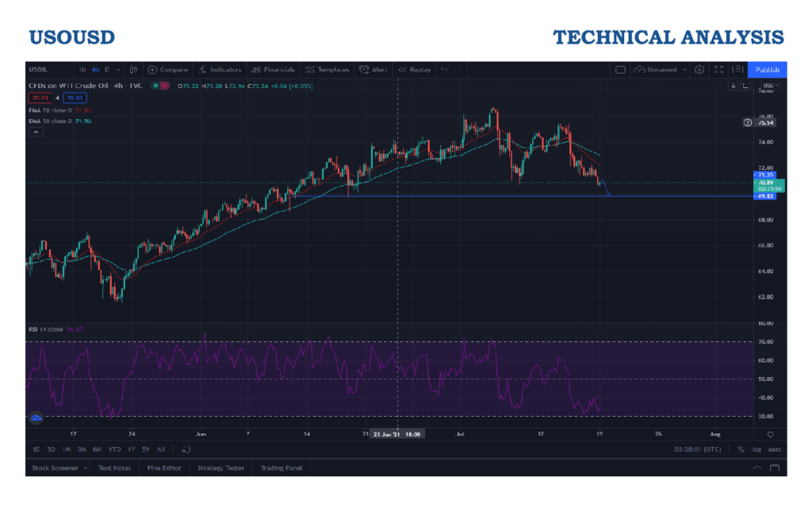Collapse the indicator legend chevron
812x508 pixels.
click(x=36, y=132)
